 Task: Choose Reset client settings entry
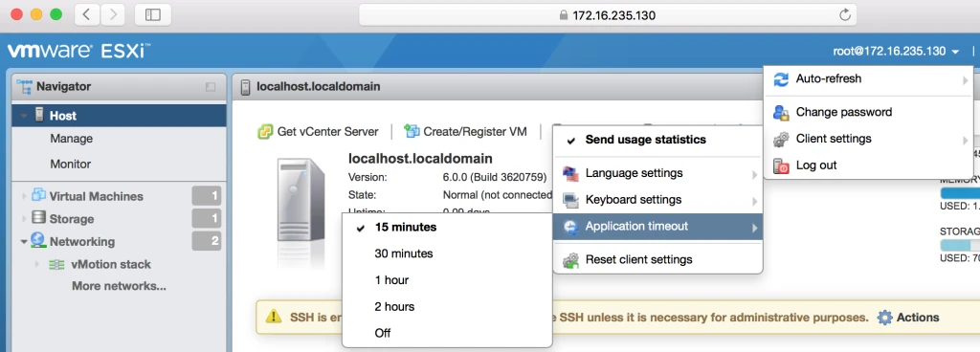pos(638,259)
